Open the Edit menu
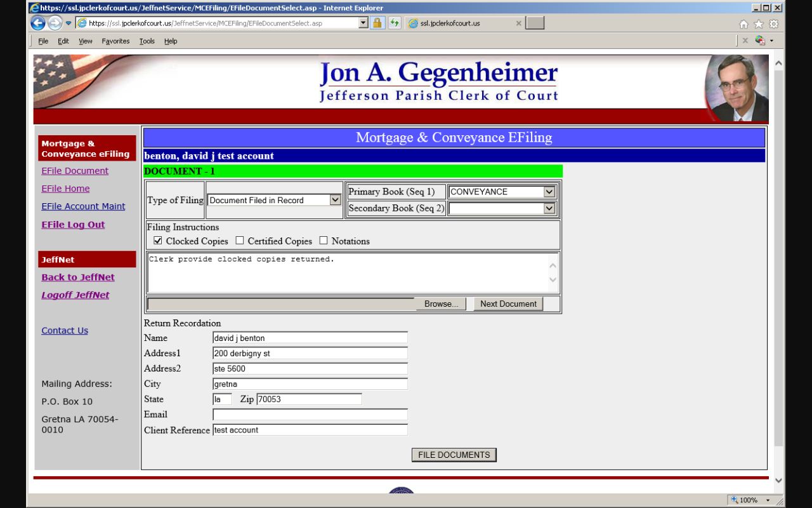This screenshot has width=812, height=508. click(x=63, y=41)
